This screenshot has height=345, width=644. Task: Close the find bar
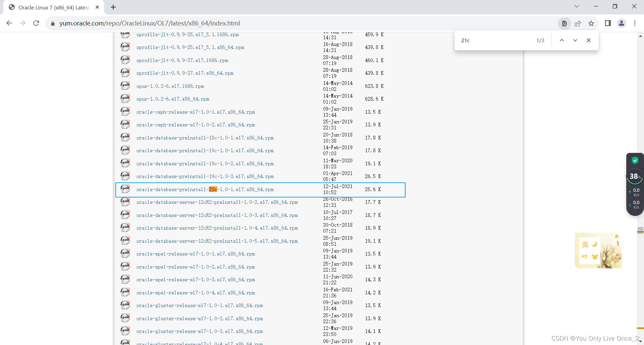[589, 40]
